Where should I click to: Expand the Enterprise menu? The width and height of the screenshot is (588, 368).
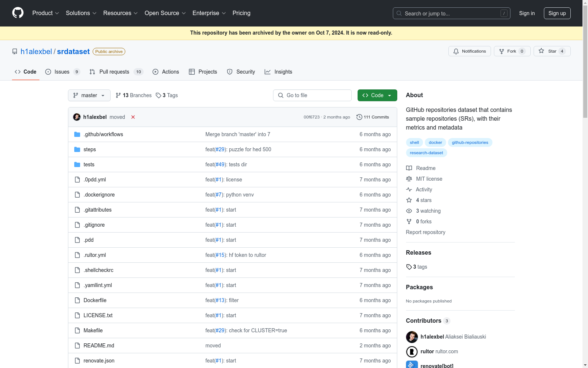click(x=209, y=13)
